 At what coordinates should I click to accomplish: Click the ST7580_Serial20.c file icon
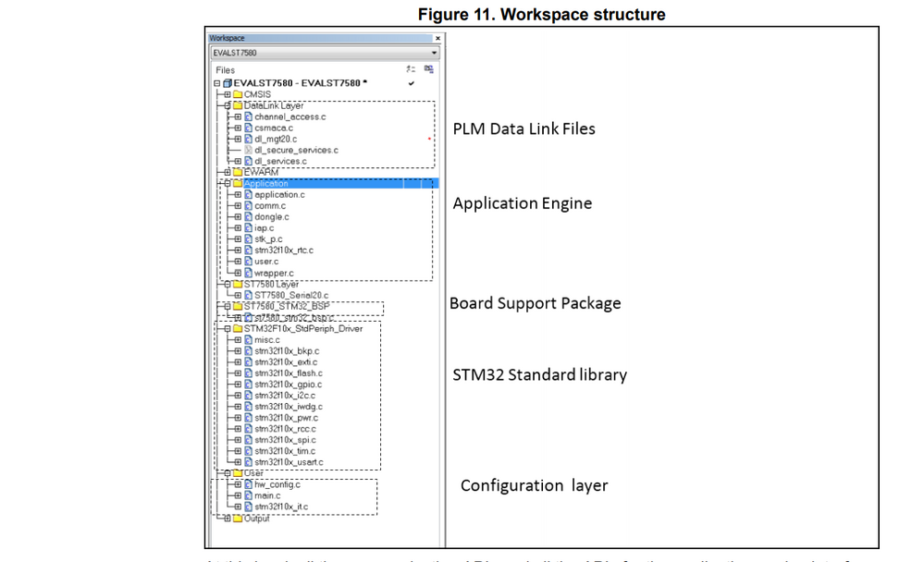point(248,295)
